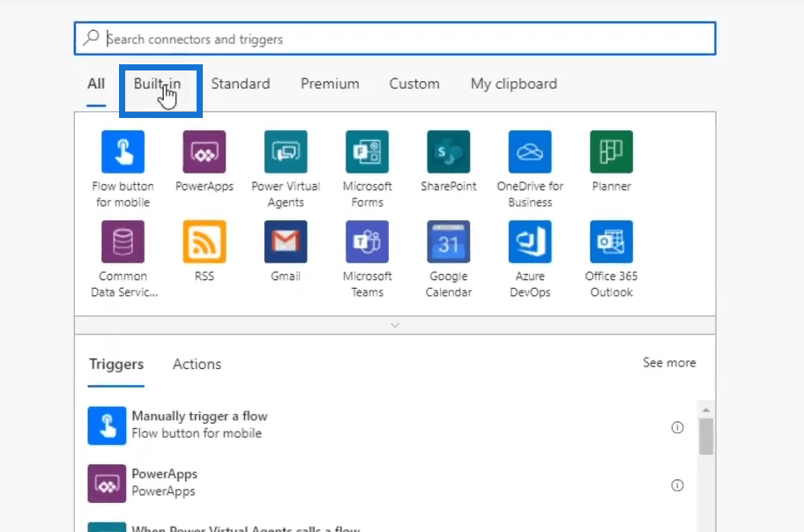This screenshot has width=804, height=532.
Task: Open the PowerApps connector icon in grid
Action: coord(204,151)
